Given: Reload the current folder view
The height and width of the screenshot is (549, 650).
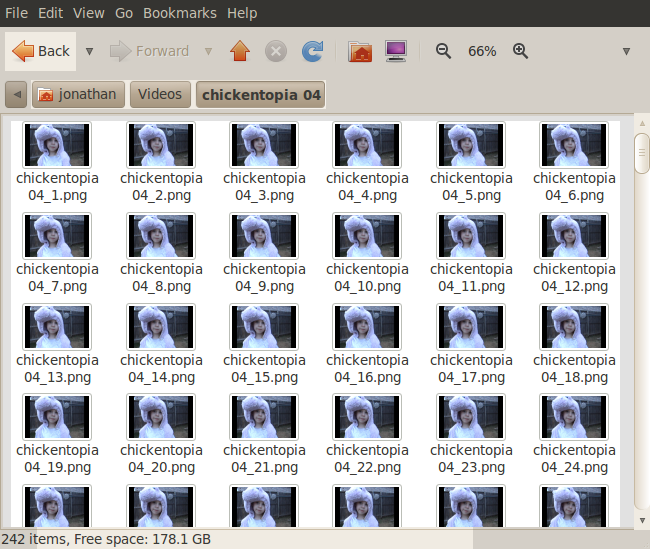Looking at the screenshot, I should click(312, 51).
